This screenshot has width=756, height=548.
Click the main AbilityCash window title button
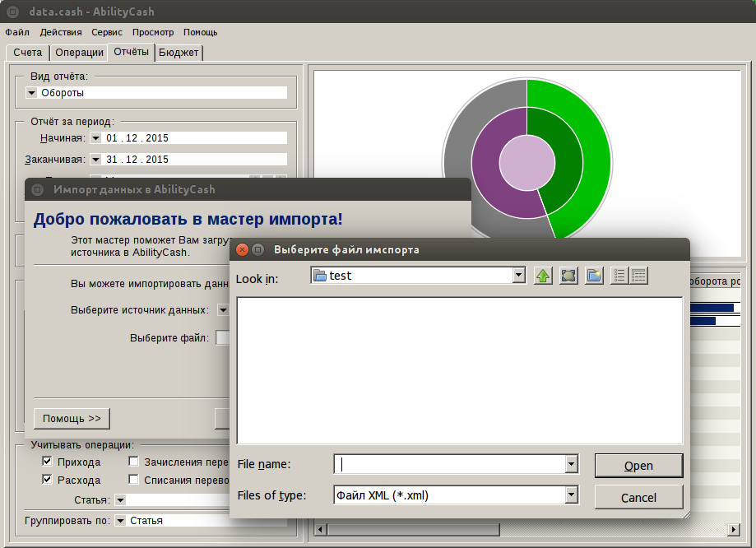point(13,12)
